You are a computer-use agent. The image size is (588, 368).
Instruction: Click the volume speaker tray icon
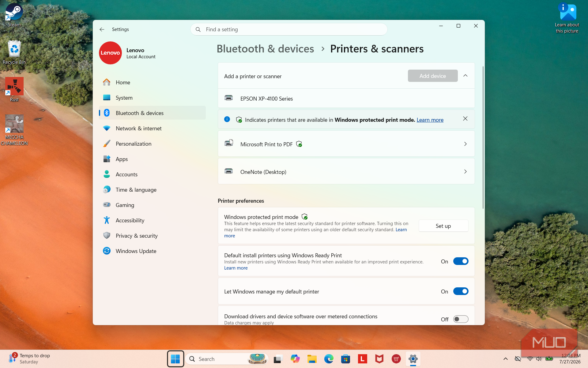[539, 359]
